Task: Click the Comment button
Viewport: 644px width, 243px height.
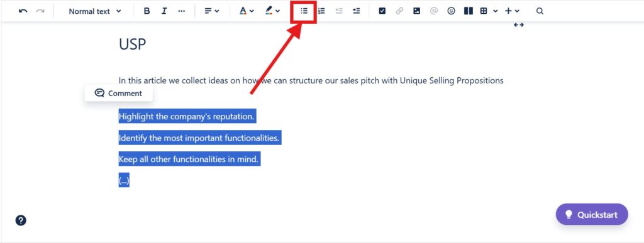Action: [119, 93]
